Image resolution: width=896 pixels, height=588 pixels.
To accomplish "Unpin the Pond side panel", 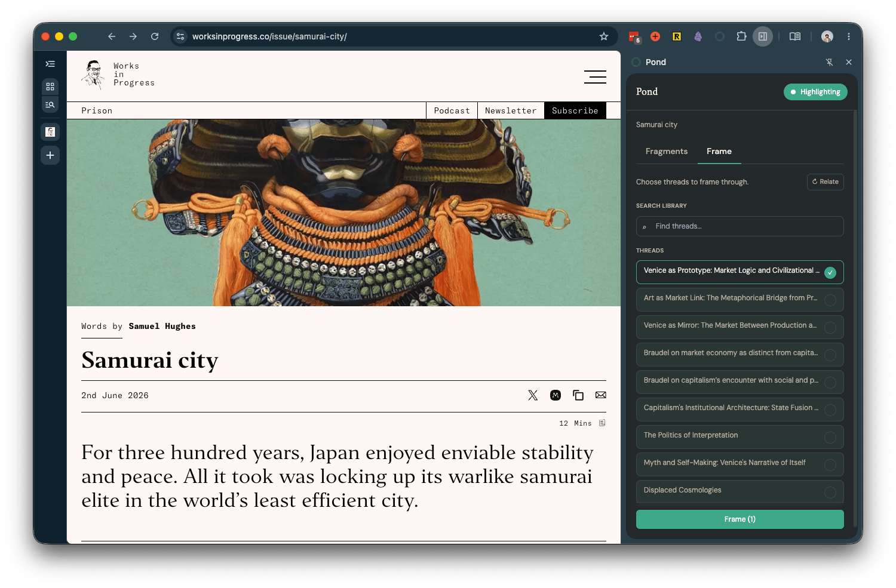I will coord(829,62).
